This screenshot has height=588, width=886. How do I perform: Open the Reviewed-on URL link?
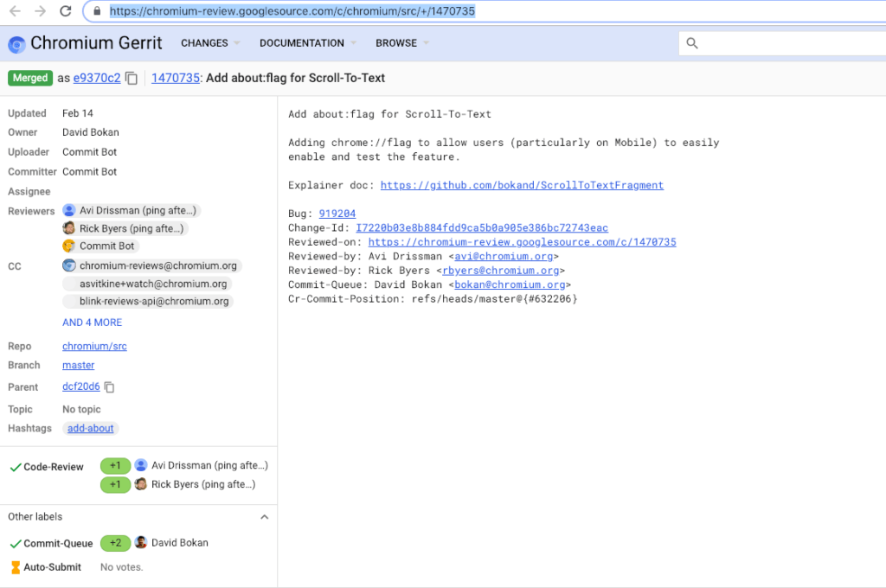[x=522, y=242]
